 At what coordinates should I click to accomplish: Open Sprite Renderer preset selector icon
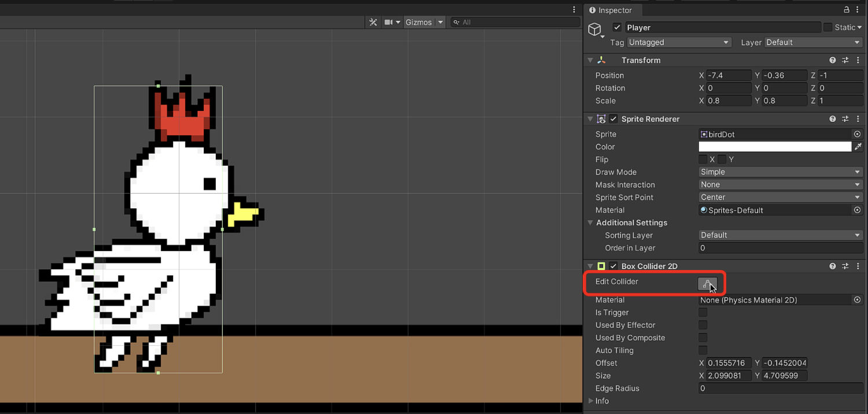845,119
